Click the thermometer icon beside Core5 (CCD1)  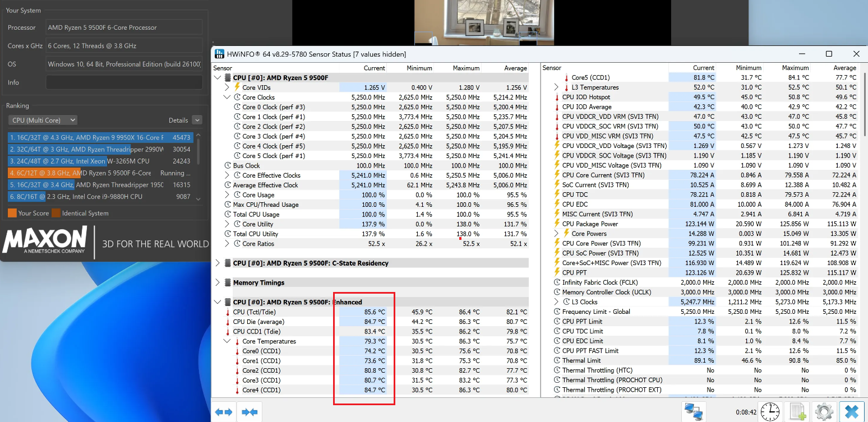coord(566,77)
